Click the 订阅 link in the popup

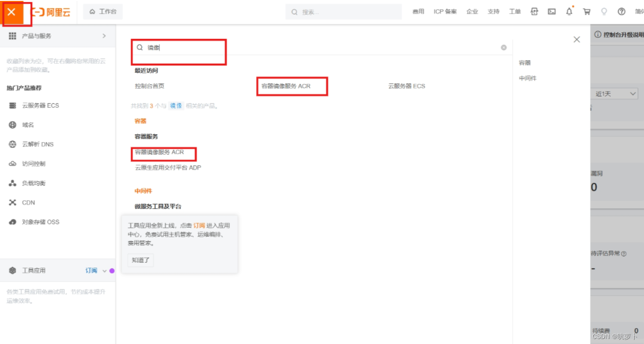click(199, 225)
